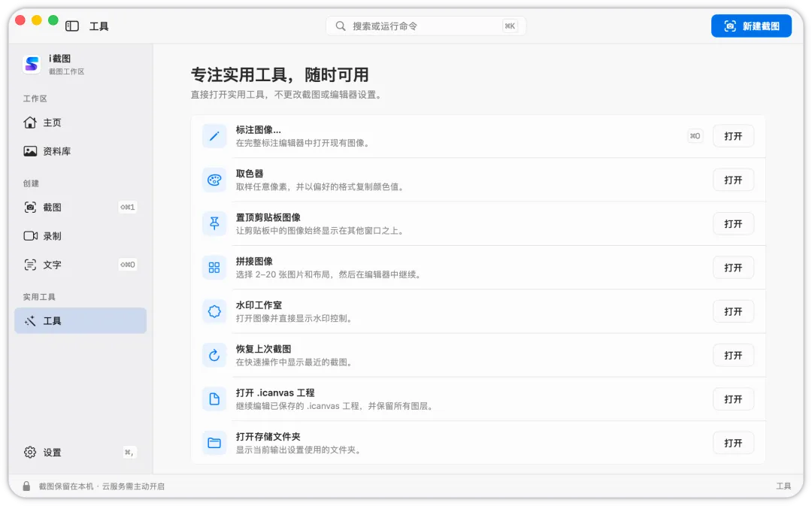Click the ⌘O shortcut badge for 标注图像

point(695,136)
